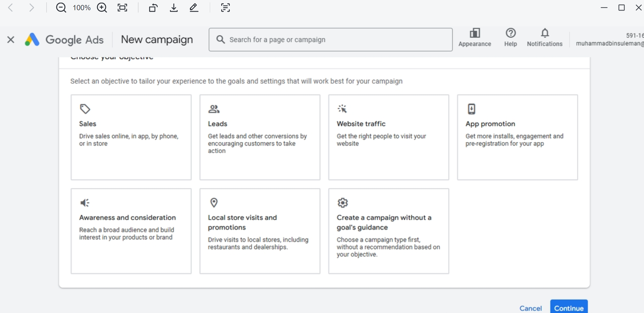The width and height of the screenshot is (644, 313).
Task: Click the zoom in magnifier icon
Action: coord(102,8)
